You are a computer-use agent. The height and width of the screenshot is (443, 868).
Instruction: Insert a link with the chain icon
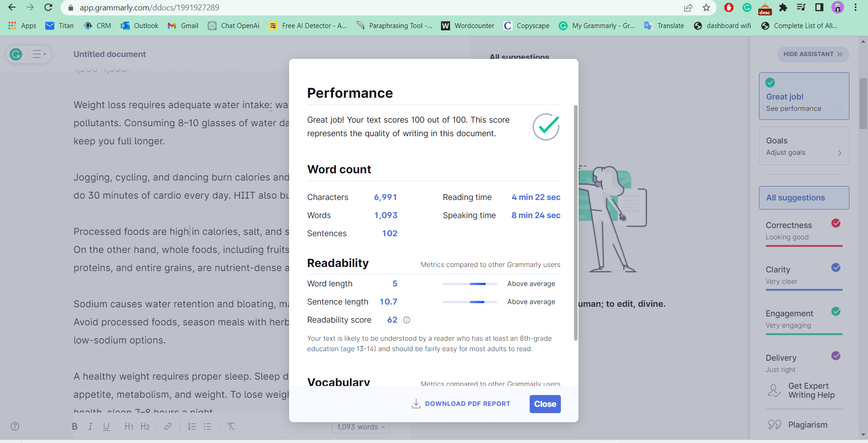click(x=168, y=426)
